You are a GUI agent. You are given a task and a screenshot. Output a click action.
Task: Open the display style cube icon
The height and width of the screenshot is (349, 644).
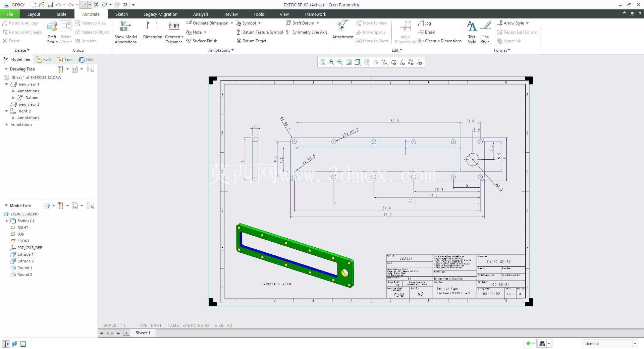(x=358, y=62)
